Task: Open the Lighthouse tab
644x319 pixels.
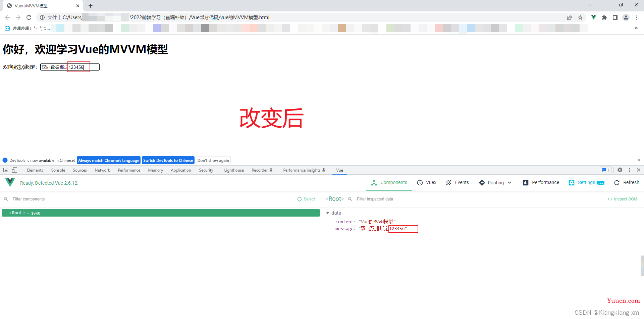Action: click(234, 170)
